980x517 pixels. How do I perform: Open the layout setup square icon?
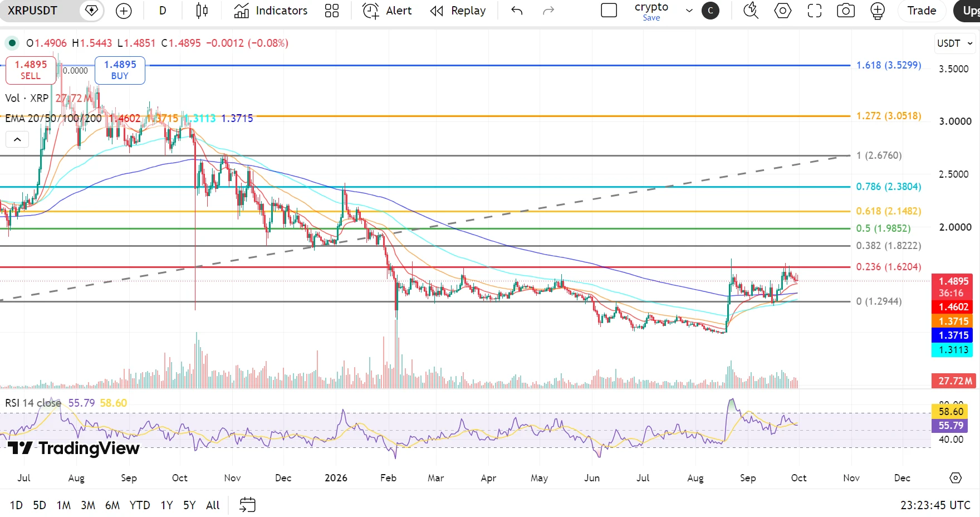pyautogui.click(x=609, y=11)
